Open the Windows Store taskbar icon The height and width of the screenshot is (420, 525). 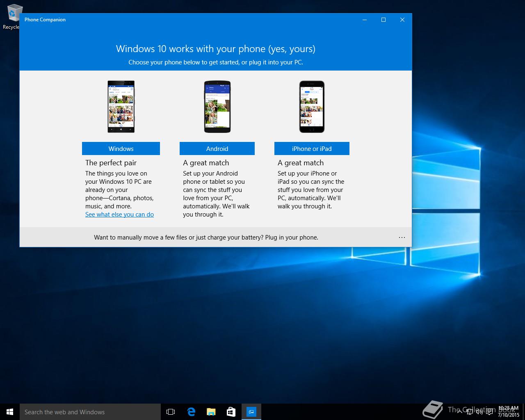(x=231, y=412)
